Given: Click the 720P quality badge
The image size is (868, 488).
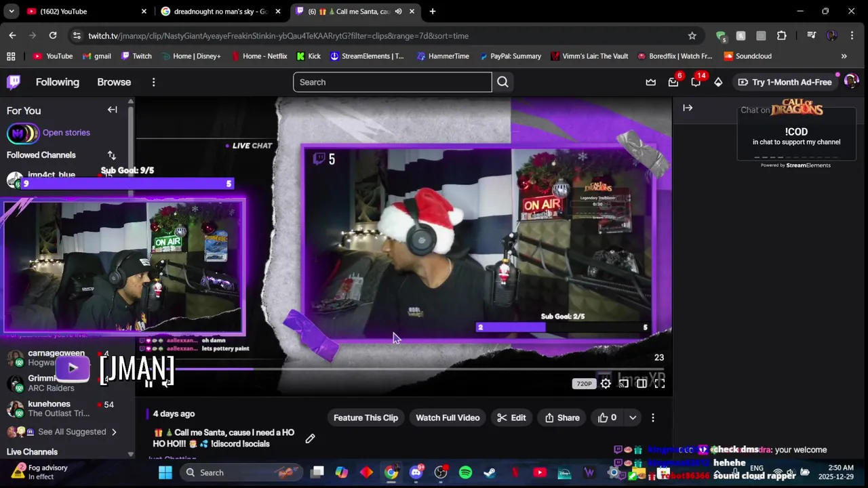Looking at the screenshot, I should click(584, 384).
